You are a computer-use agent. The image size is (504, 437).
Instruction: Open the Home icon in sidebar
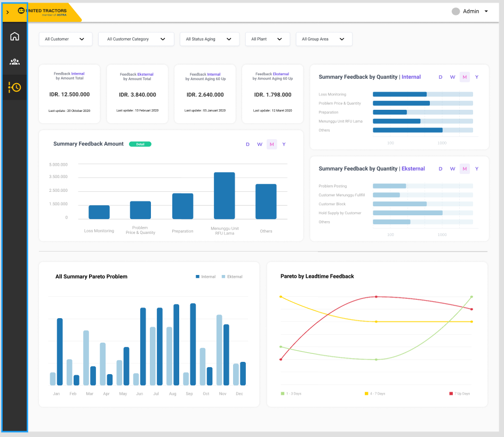[x=14, y=36]
